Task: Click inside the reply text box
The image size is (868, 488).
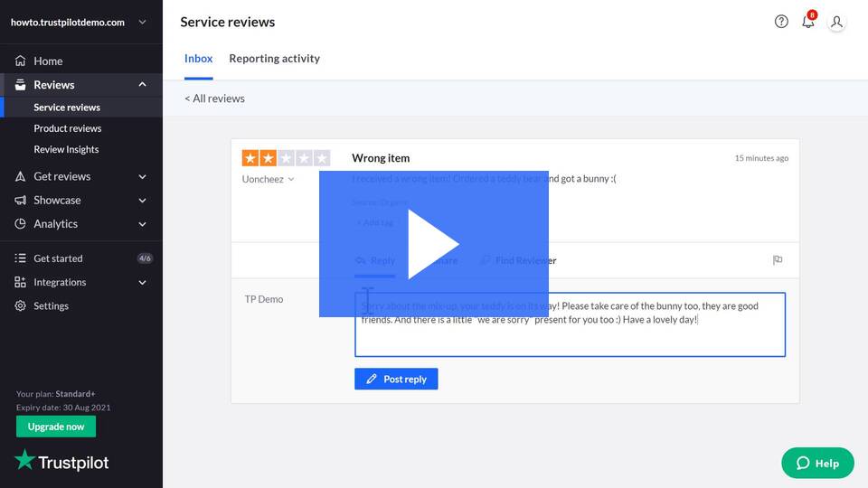Action: pyautogui.click(x=570, y=324)
